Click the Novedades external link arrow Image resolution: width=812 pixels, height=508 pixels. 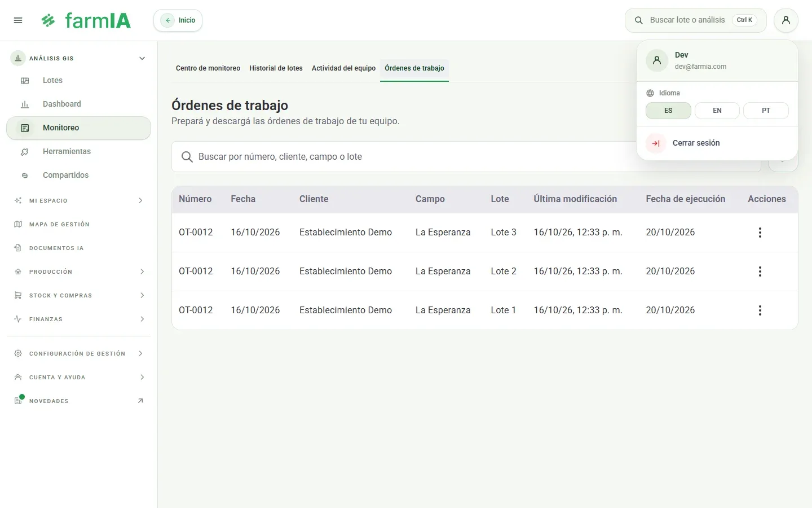click(x=140, y=401)
